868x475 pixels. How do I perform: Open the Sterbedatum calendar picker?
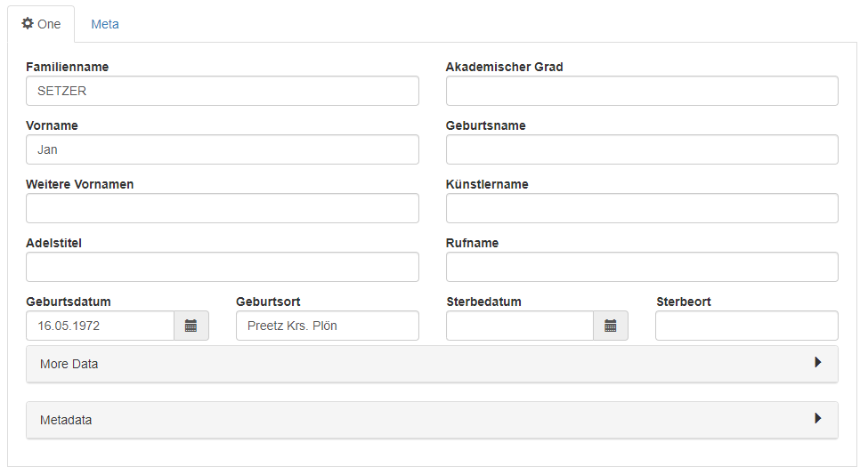611,326
